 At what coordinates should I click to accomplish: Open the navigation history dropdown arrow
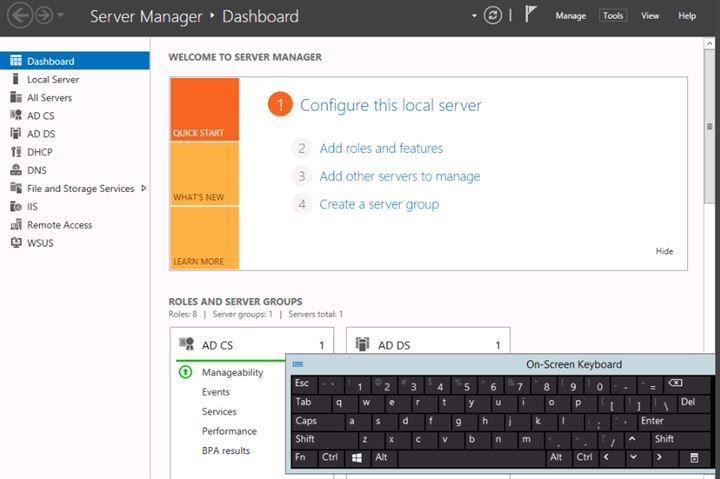click(x=61, y=16)
